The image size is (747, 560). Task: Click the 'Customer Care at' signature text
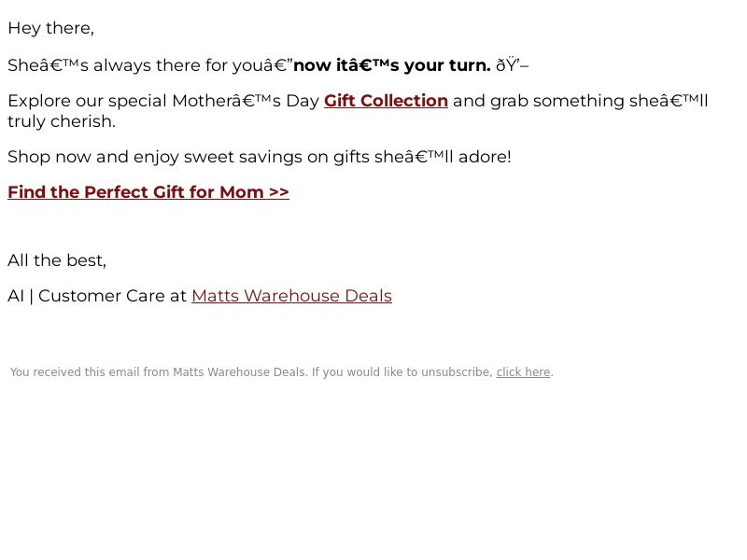point(112,296)
